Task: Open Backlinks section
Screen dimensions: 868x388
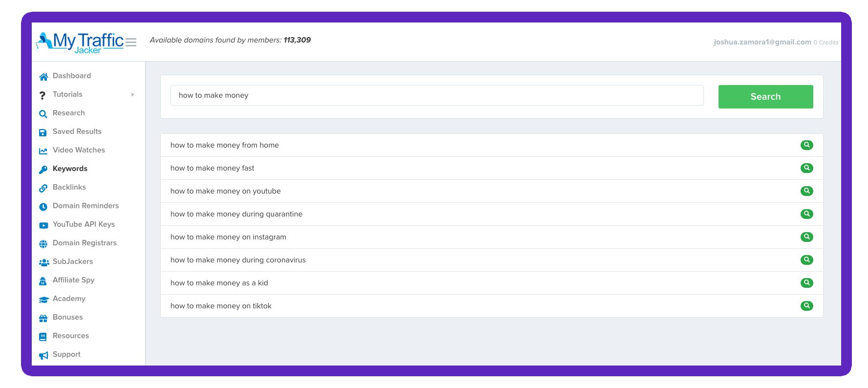Action: pos(69,187)
